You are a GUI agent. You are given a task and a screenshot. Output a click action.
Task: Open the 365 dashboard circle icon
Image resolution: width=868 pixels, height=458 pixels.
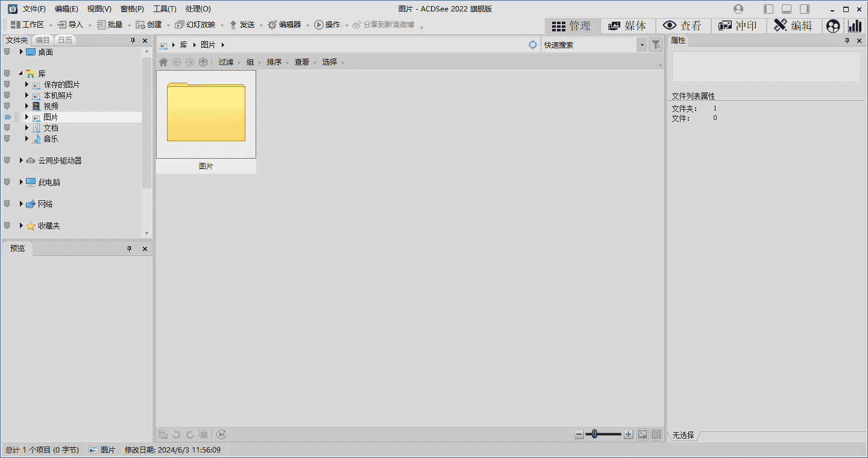[832, 26]
